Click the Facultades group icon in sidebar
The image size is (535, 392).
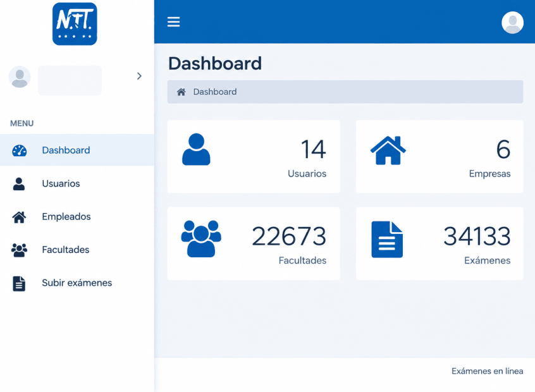click(19, 250)
